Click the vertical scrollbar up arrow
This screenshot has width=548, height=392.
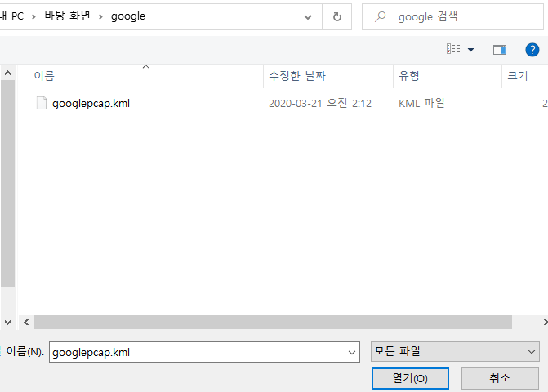coord(7,73)
